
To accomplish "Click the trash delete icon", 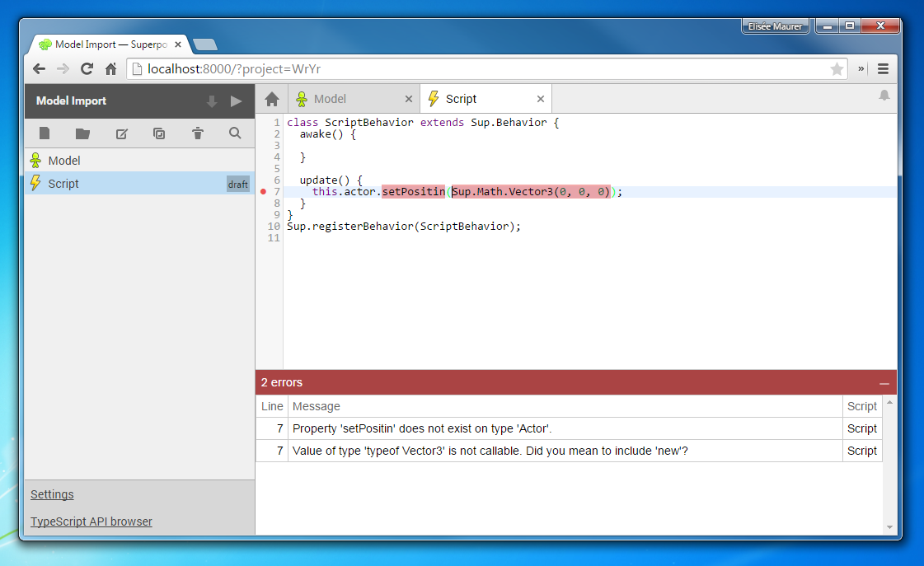I will 197,133.
